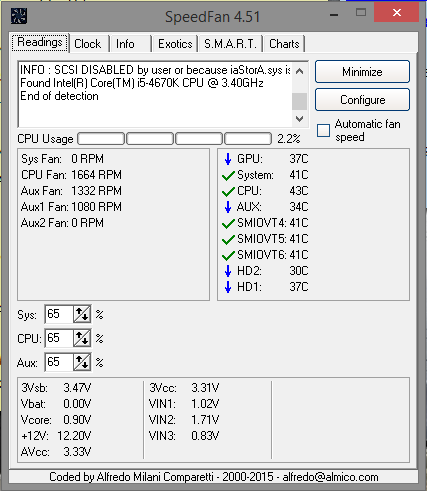Click the 'Vbat: 0.00V' voltage reading
427x491 pixels.
point(56,404)
